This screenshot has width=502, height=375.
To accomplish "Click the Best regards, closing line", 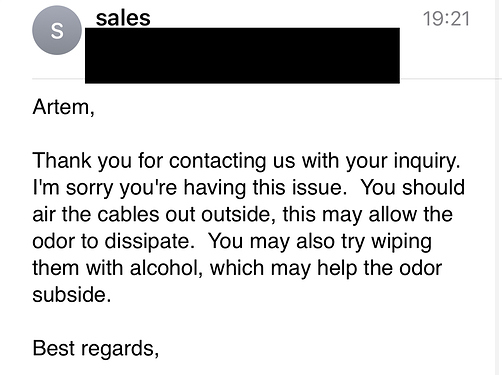I will pyautogui.click(x=96, y=349).
